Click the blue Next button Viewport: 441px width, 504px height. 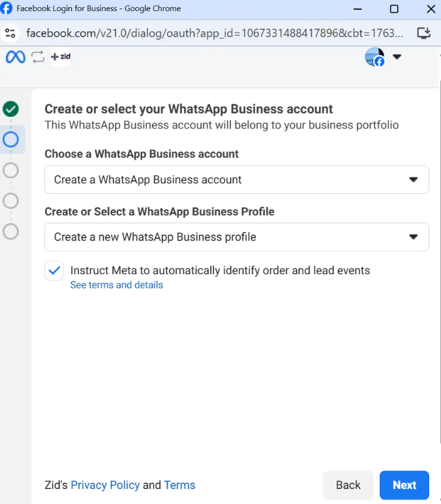404,485
